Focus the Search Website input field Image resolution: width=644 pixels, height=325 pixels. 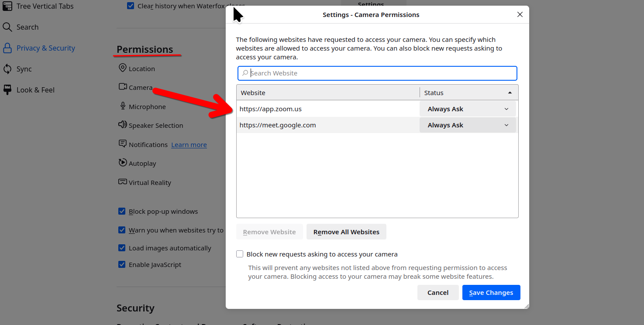coord(380,73)
